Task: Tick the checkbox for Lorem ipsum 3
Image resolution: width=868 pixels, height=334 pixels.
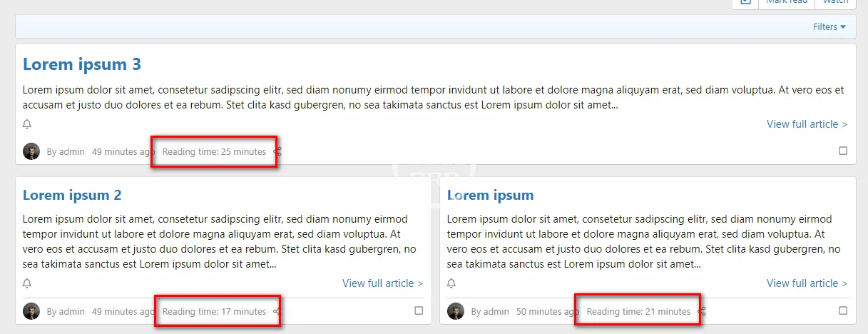Action: pyautogui.click(x=843, y=151)
